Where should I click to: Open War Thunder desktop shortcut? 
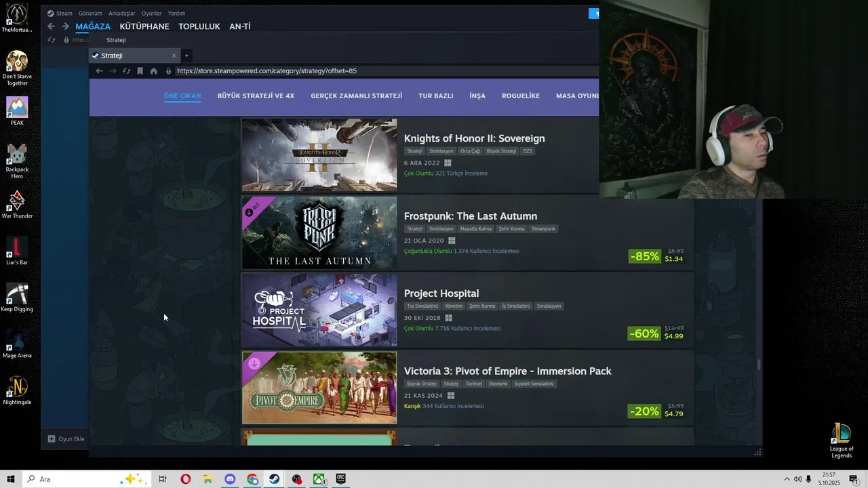(x=17, y=204)
